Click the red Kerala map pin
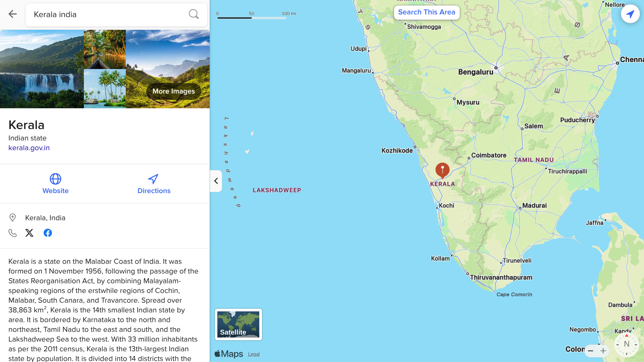Image resolution: width=644 pixels, height=362 pixels. (442, 170)
